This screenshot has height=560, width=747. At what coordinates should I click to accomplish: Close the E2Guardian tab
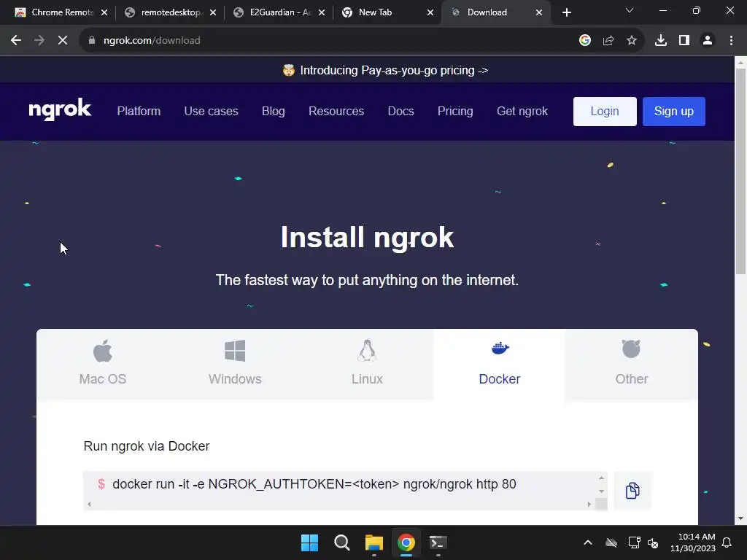point(322,12)
